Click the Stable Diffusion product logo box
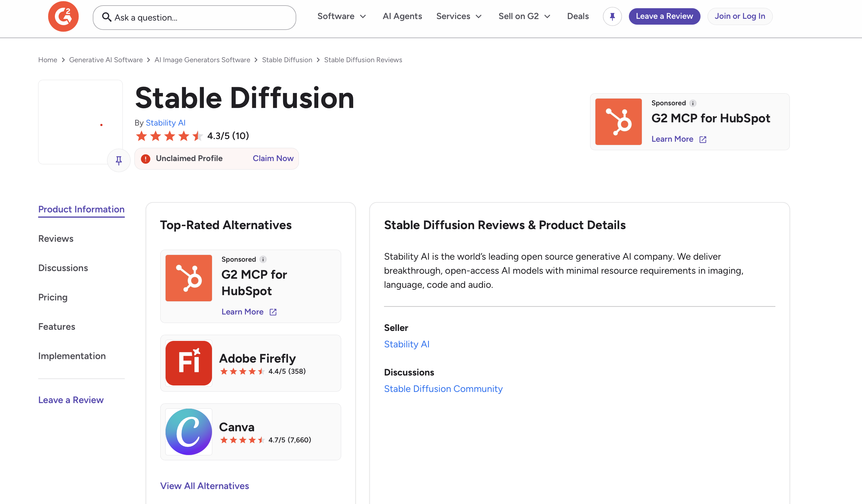 pyautogui.click(x=80, y=122)
